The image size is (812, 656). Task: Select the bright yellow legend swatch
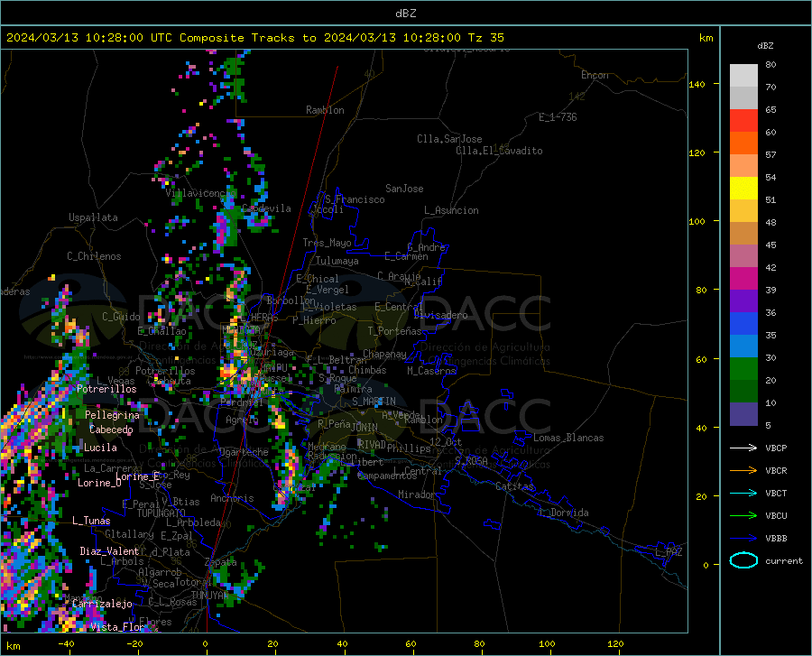tap(743, 189)
